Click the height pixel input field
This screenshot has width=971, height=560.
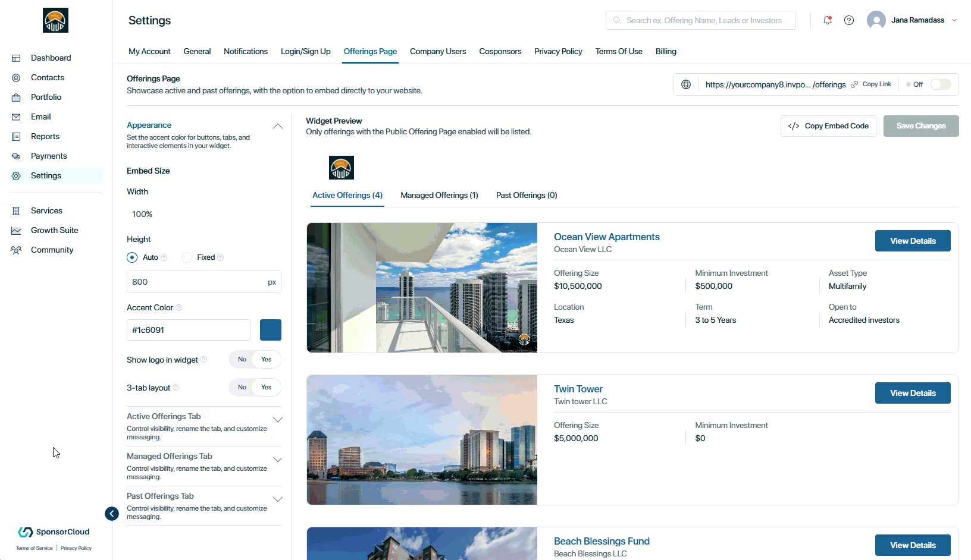click(x=204, y=282)
